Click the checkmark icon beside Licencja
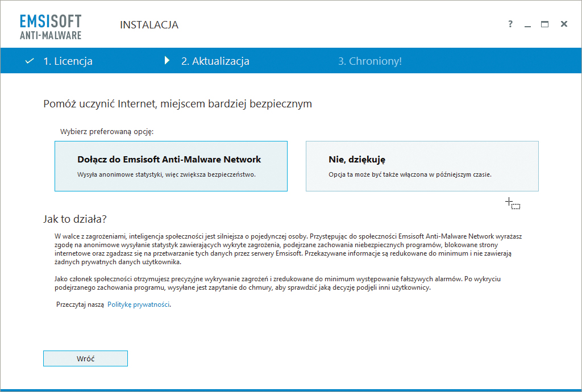The image size is (582, 392). pyautogui.click(x=30, y=61)
